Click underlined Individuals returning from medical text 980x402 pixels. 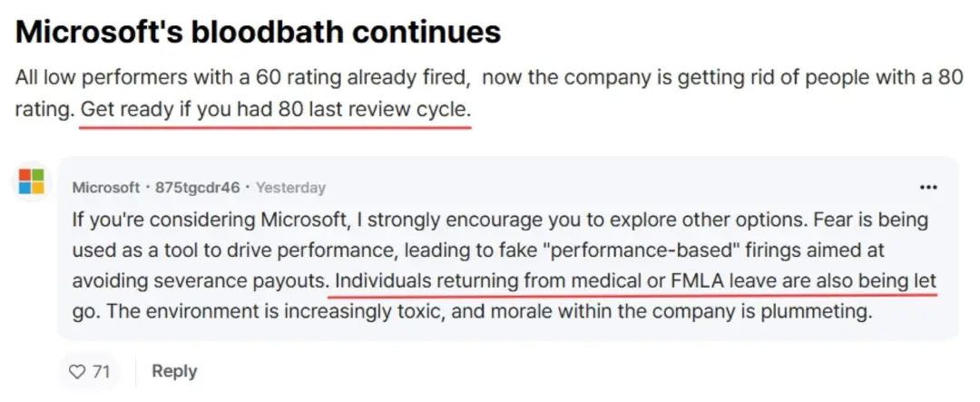635,280
